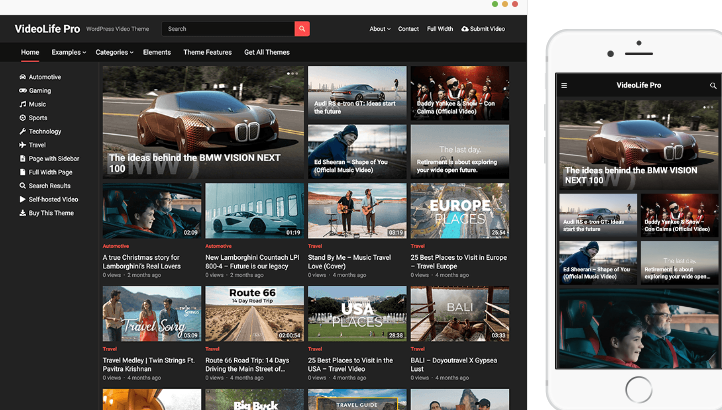Open the Elements menu item
722x410 pixels.
pyautogui.click(x=157, y=52)
